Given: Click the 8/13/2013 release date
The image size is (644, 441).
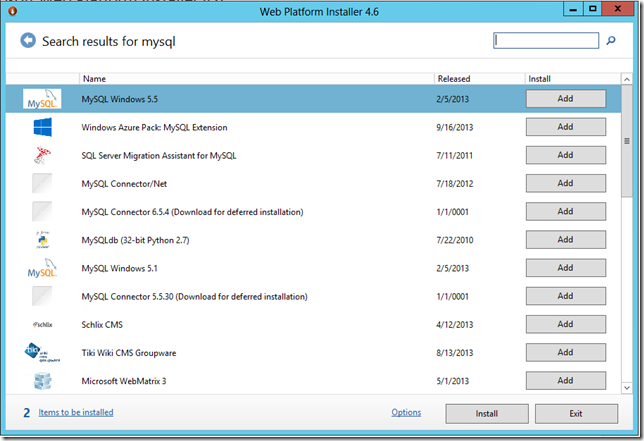Looking at the screenshot, I should pyautogui.click(x=455, y=353).
